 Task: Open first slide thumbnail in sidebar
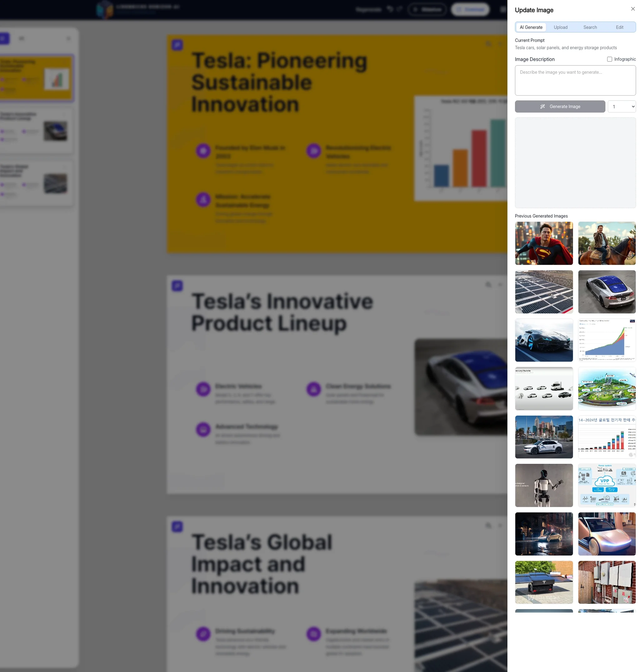tap(36, 78)
